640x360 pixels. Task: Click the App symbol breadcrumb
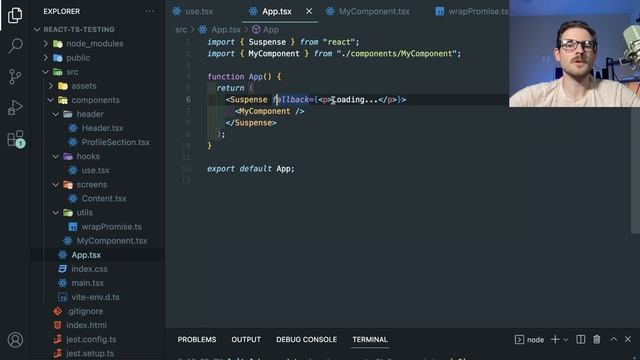point(265,29)
